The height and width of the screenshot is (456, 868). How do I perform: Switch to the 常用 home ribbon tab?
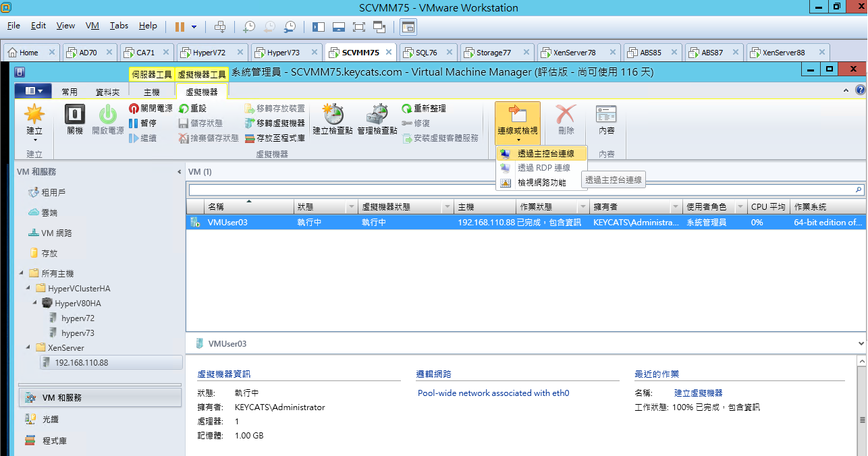coord(70,92)
